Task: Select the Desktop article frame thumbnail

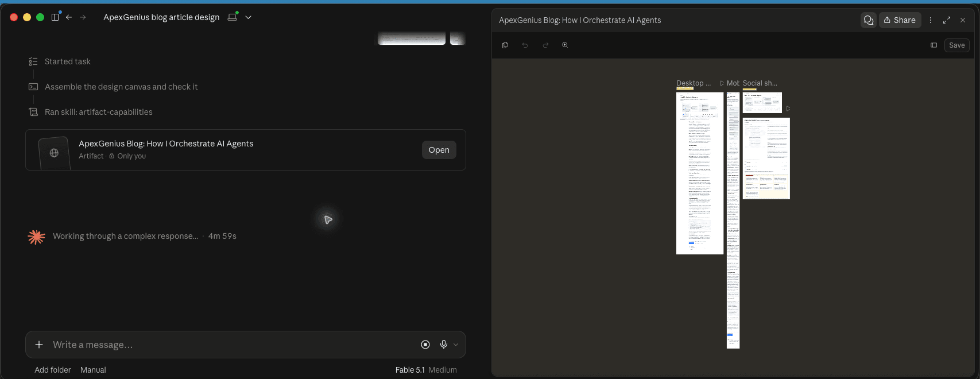Action: 700,173
